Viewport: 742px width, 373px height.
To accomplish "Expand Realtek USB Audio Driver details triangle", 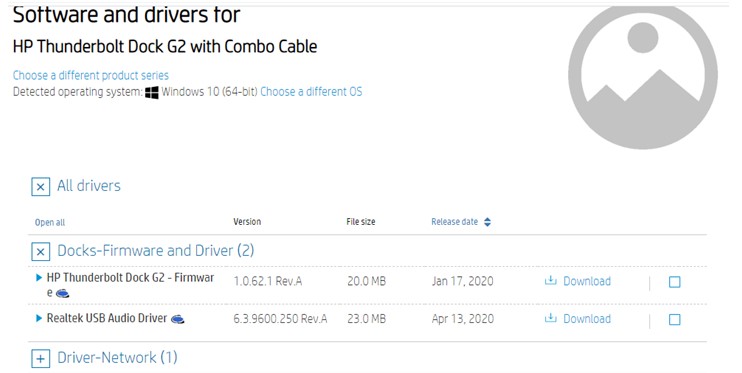I will [39, 318].
